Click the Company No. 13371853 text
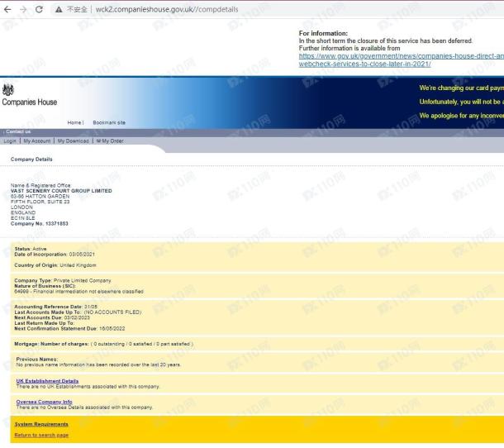This screenshot has width=504, height=448. (40, 223)
